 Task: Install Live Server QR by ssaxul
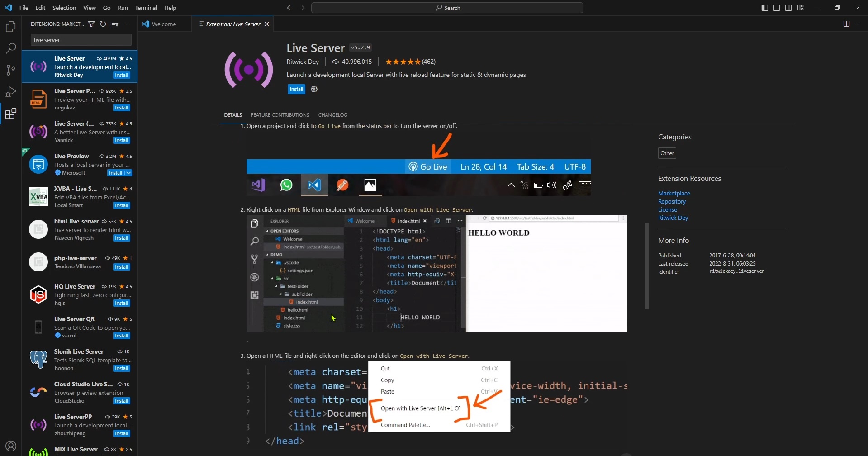(x=122, y=336)
